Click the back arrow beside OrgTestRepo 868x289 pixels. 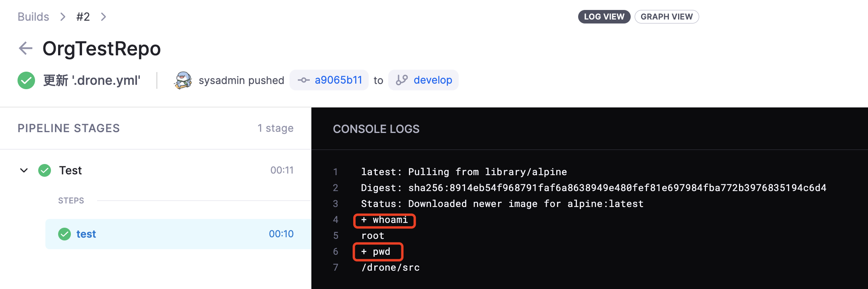tap(25, 49)
